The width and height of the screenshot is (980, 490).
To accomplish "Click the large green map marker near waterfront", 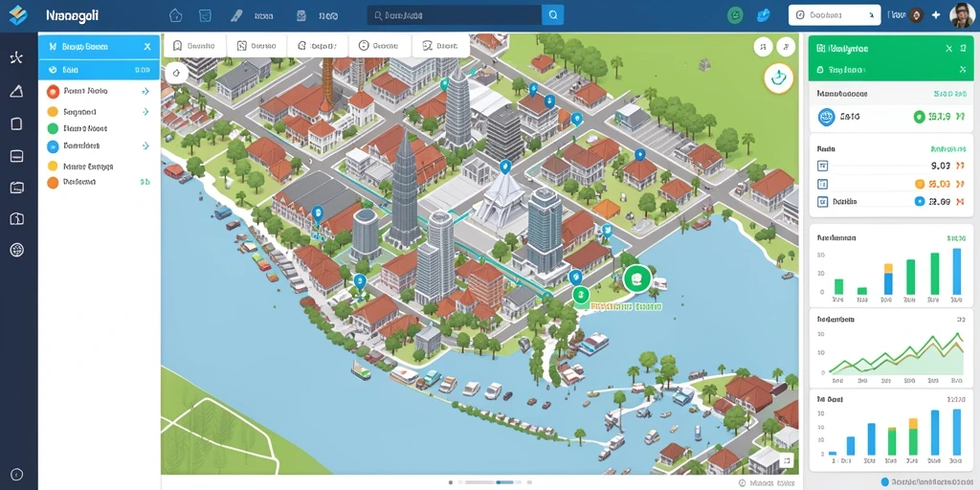I will [x=636, y=278].
